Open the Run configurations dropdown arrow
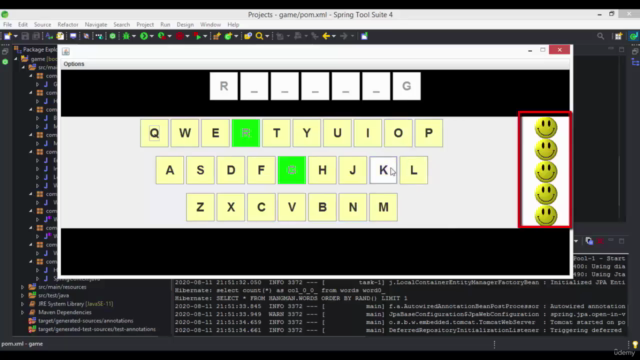The image size is (640, 360). tap(151, 36)
